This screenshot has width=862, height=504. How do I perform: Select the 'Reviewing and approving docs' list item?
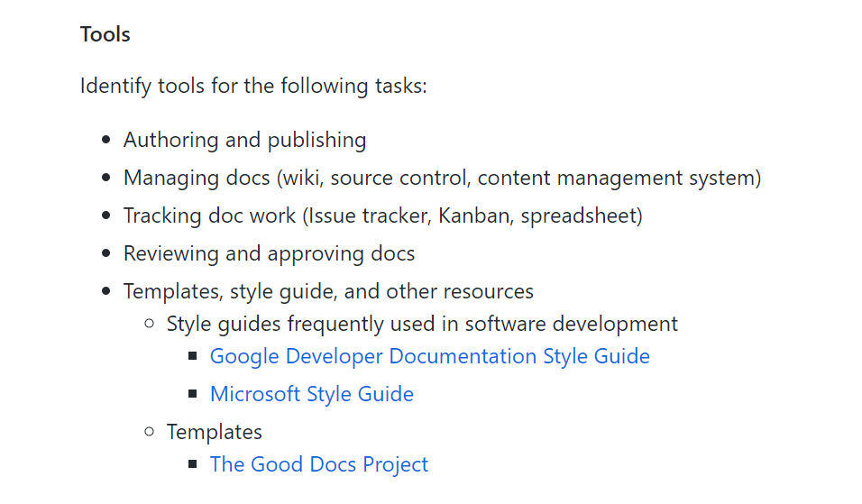[x=269, y=253]
